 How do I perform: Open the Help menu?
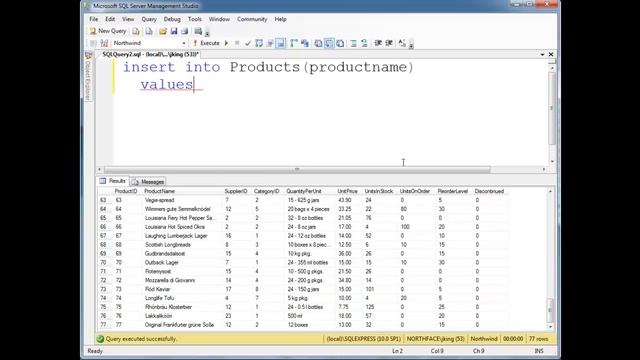(280, 19)
